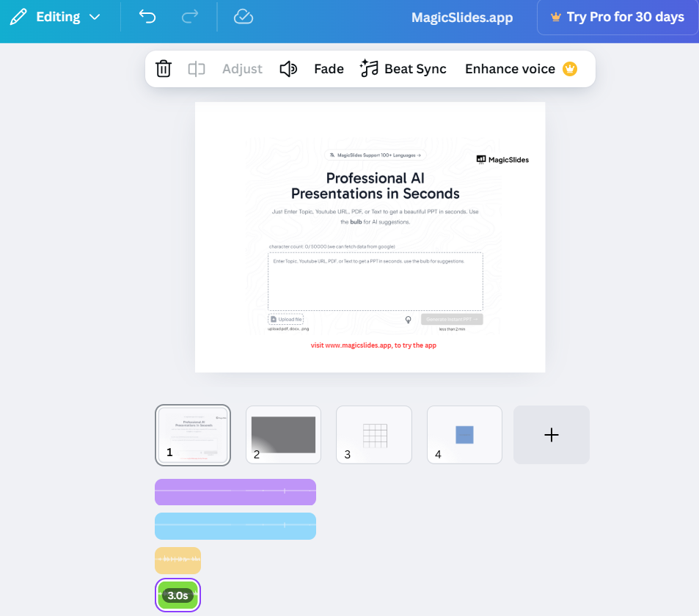This screenshot has width=699, height=616.
Task: Click the lightbulb icon in slide
Action: click(x=408, y=320)
